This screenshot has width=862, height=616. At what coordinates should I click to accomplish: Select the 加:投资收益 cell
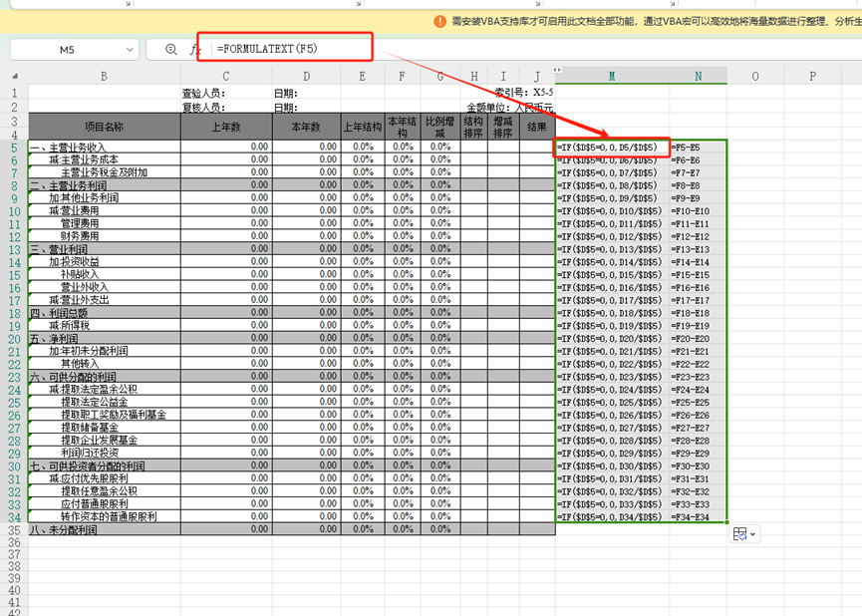click(104, 262)
